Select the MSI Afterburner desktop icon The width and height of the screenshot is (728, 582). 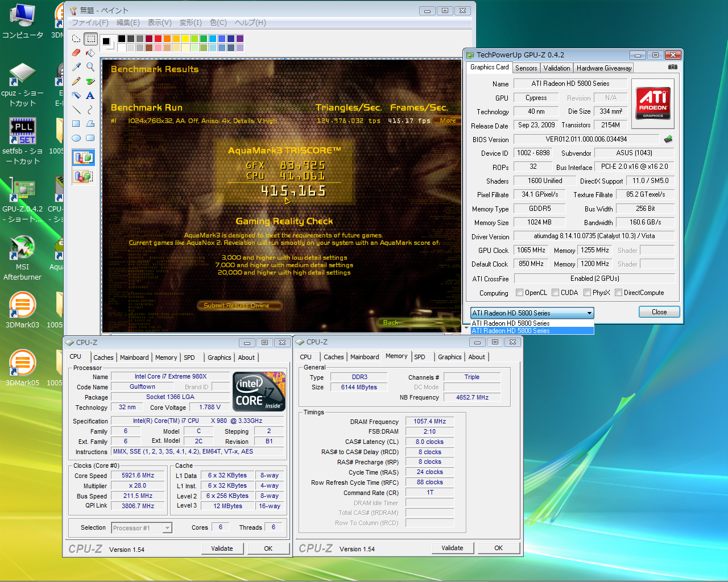(x=23, y=259)
